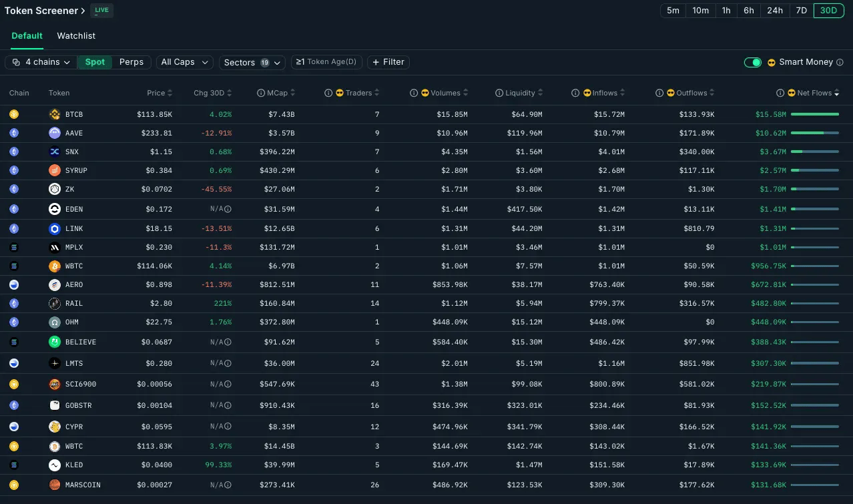Click the WBTC row priced $114.06K
The width and height of the screenshot is (853, 504).
426,266
